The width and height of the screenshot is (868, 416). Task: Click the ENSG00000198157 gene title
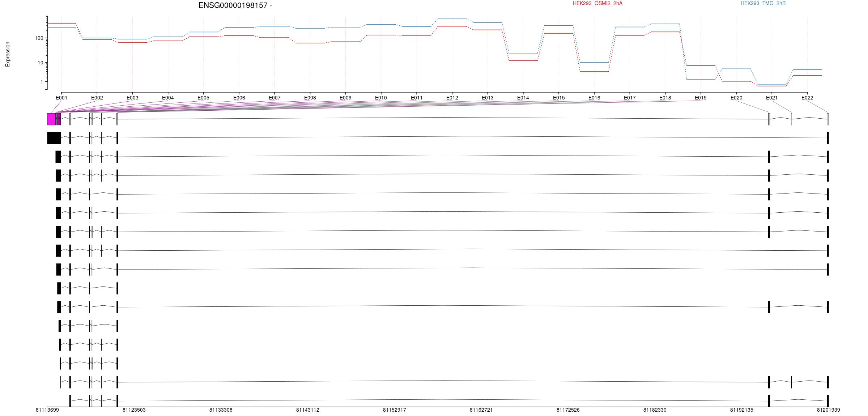pos(235,5)
